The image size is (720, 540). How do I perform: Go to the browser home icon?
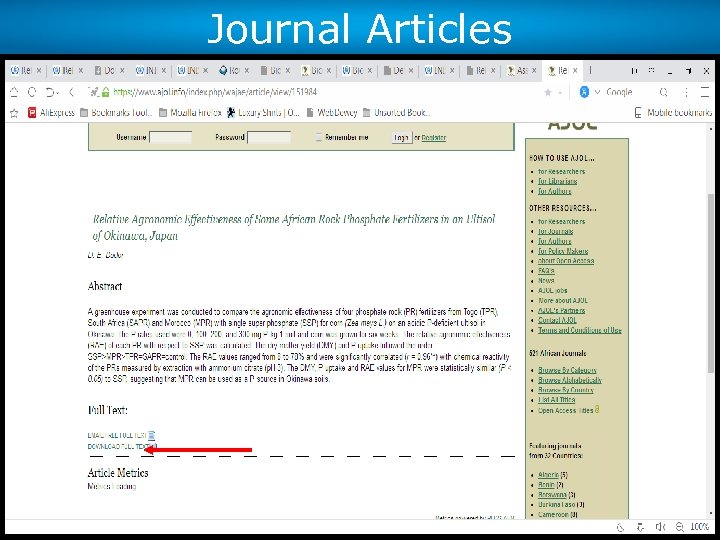pyautogui.click(x=14, y=92)
